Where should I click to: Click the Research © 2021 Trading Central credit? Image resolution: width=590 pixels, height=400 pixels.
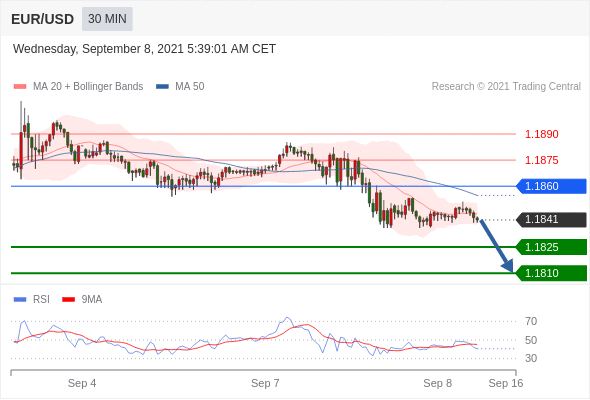pyautogui.click(x=506, y=87)
